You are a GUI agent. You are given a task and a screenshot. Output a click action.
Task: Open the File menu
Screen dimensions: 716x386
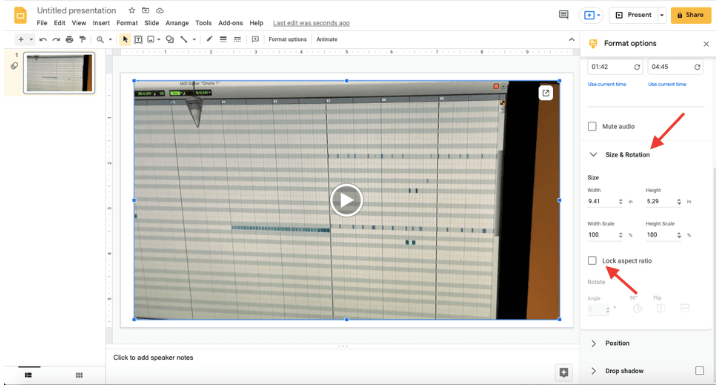click(x=42, y=23)
